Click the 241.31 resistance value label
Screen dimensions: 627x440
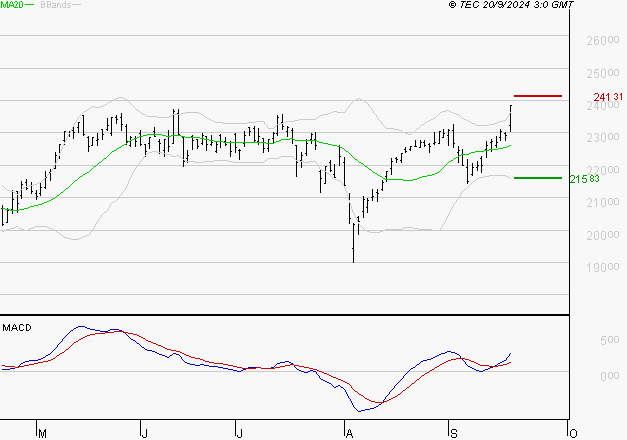[x=608, y=97]
